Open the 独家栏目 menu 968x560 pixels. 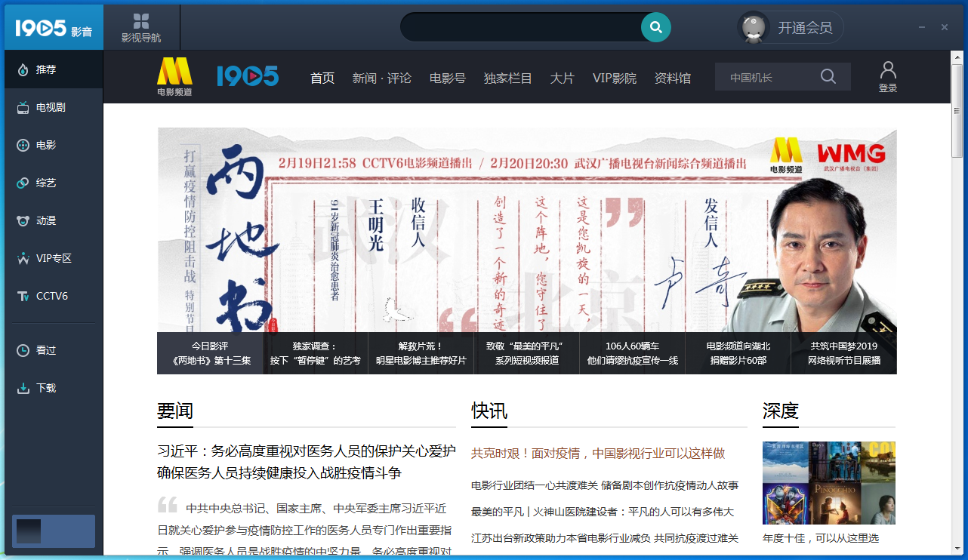pos(508,78)
